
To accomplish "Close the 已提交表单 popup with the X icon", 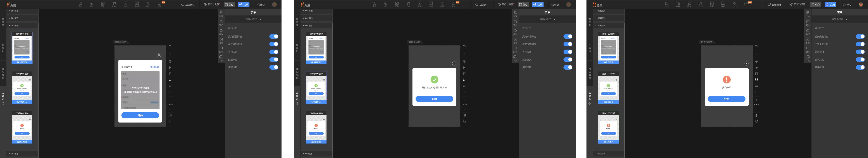I will click(159, 55).
